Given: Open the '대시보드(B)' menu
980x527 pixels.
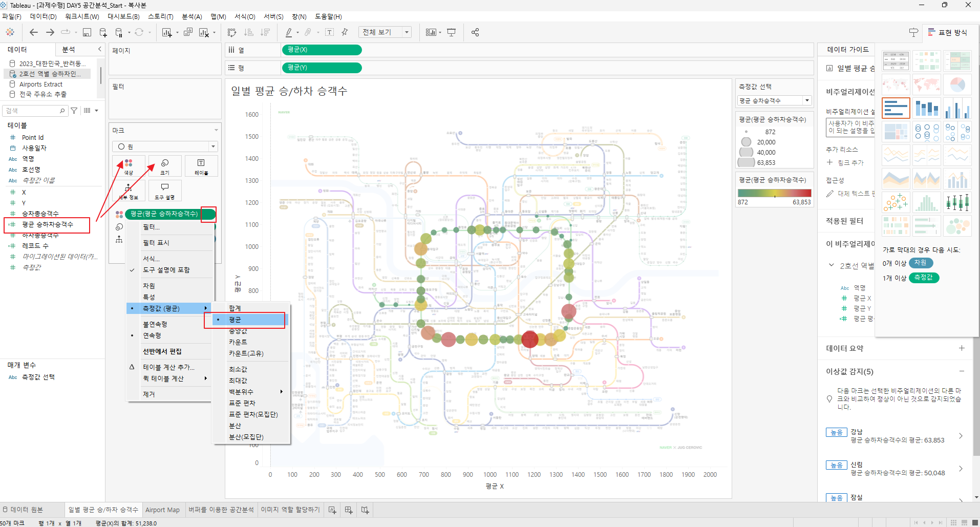Looking at the screenshot, I should 124,16.
